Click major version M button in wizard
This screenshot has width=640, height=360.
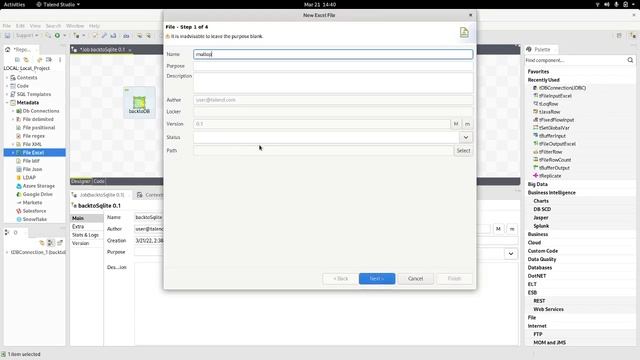pos(456,124)
